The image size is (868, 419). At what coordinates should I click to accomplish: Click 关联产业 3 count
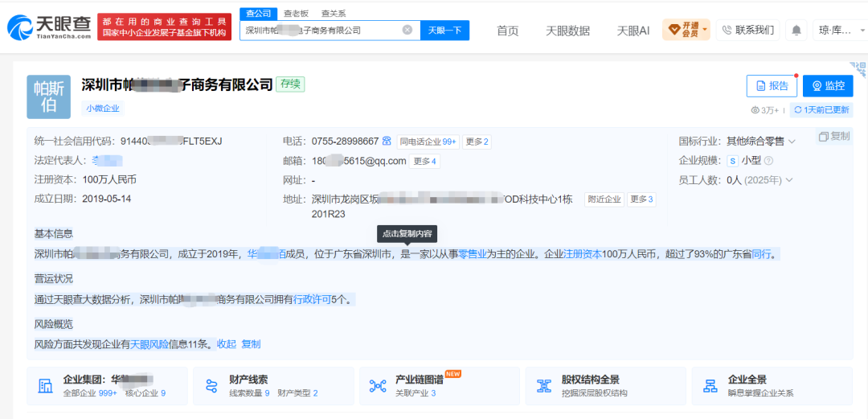(x=416, y=393)
